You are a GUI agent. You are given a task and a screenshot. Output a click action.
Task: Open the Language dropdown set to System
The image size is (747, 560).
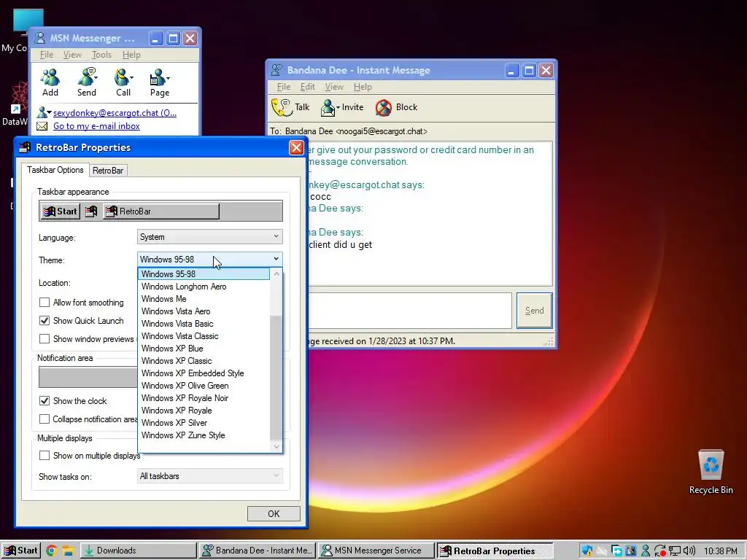coord(209,237)
